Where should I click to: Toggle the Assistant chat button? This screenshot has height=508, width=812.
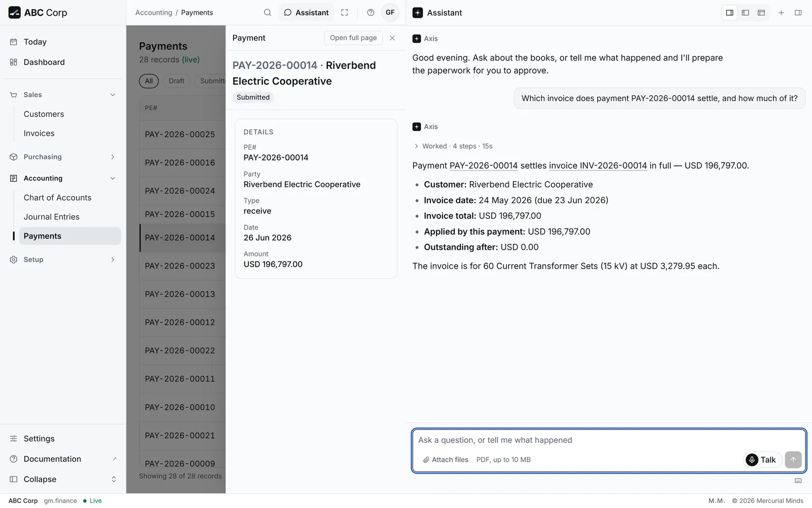(x=306, y=13)
